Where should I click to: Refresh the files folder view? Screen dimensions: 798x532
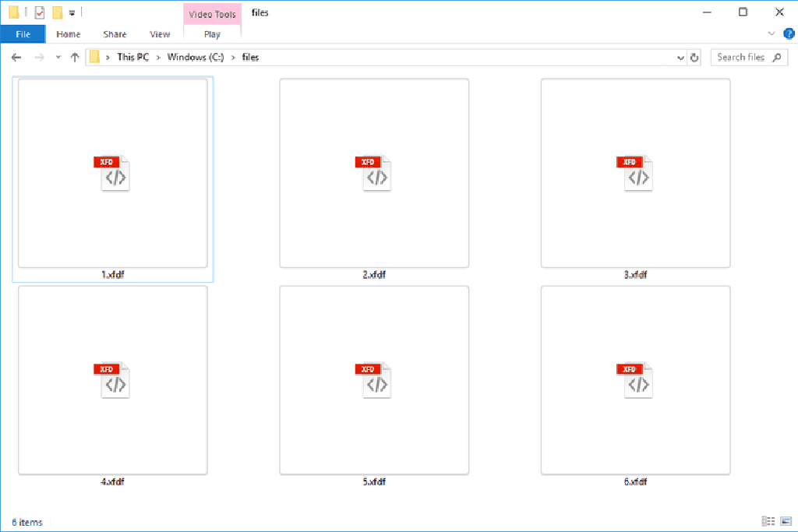click(x=694, y=58)
